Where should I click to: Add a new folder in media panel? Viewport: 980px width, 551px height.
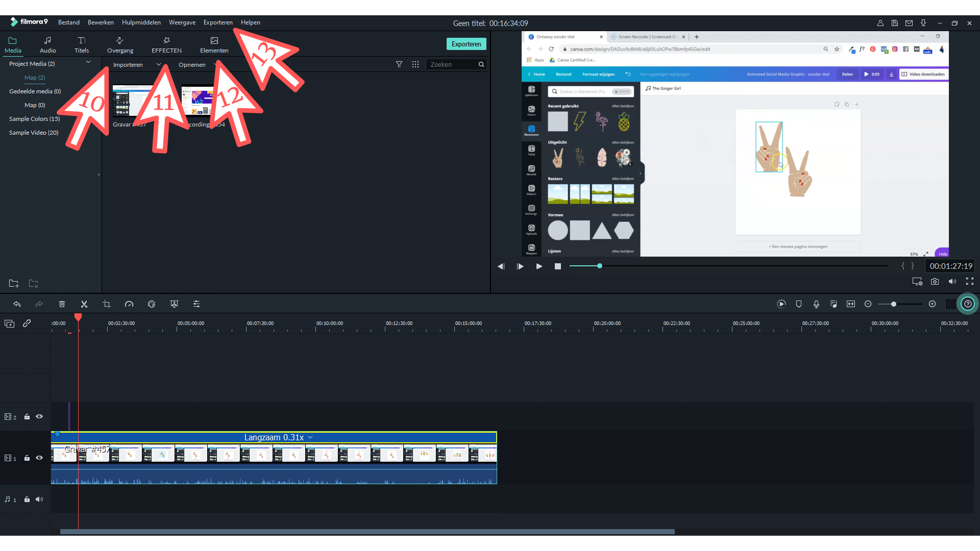click(14, 284)
